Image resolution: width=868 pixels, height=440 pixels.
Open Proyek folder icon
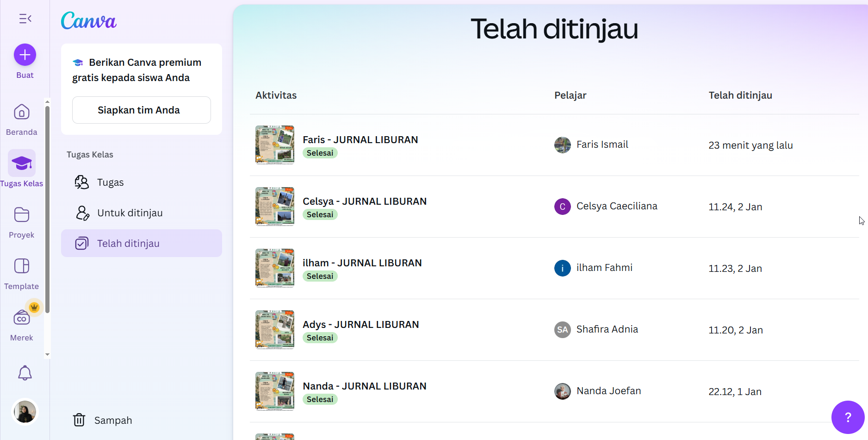pos(22,215)
